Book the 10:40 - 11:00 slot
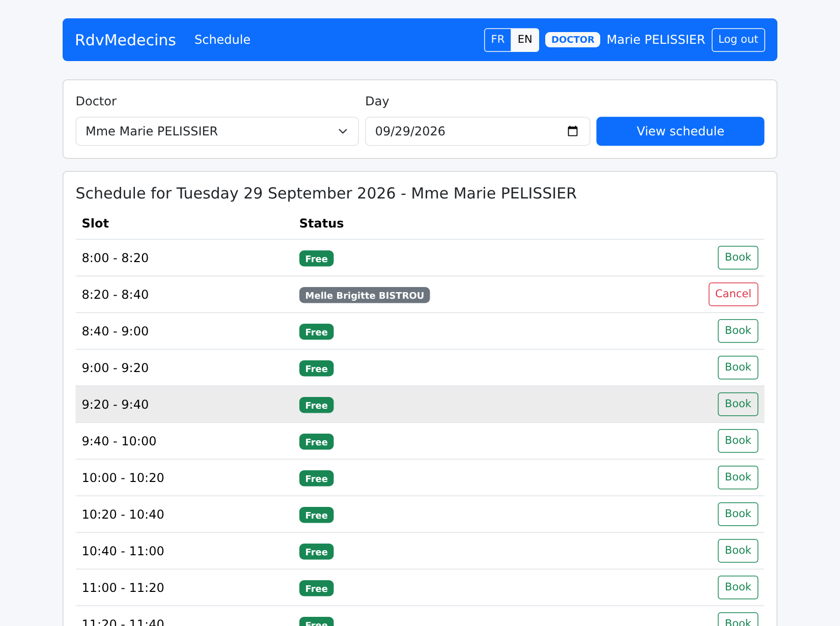The height and width of the screenshot is (626, 840). click(x=738, y=551)
